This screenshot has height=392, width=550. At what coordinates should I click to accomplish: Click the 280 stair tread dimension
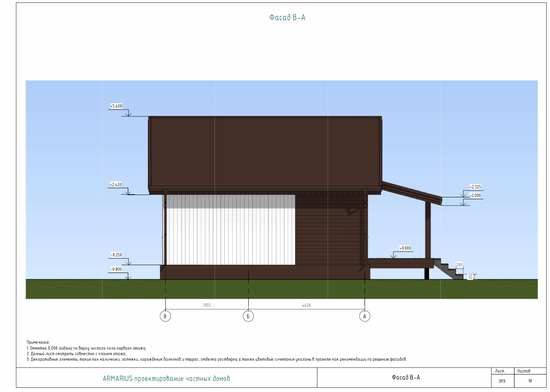pyautogui.click(x=459, y=265)
